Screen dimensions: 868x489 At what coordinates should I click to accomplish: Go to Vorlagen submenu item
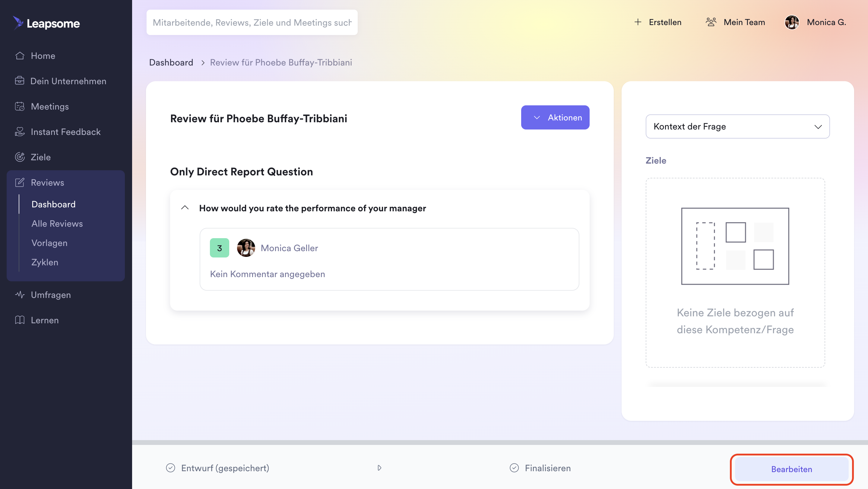[49, 243]
